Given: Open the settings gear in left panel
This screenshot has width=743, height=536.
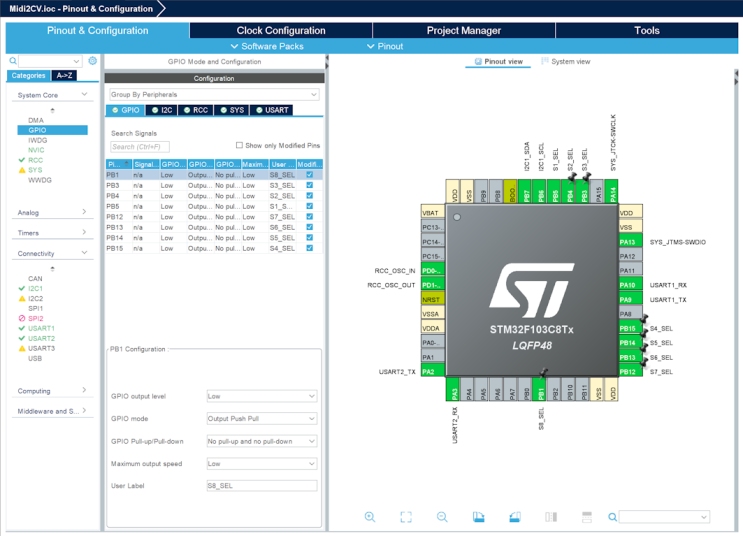Looking at the screenshot, I should click(93, 61).
